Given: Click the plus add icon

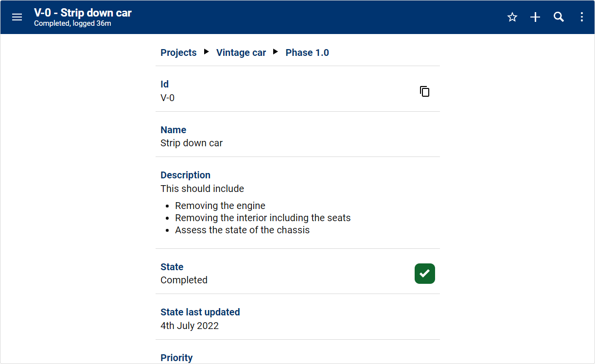Looking at the screenshot, I should coord(535,17).
